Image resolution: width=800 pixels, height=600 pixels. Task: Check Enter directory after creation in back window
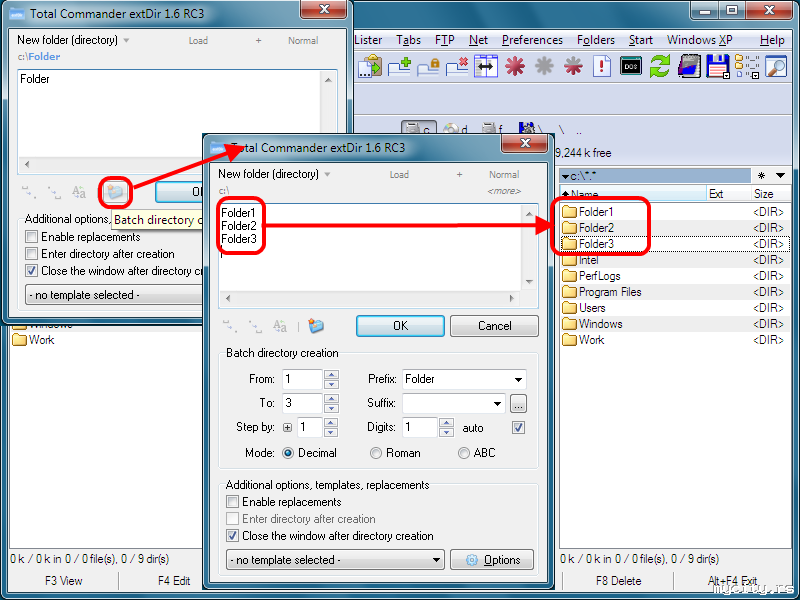tap(32, 254)
